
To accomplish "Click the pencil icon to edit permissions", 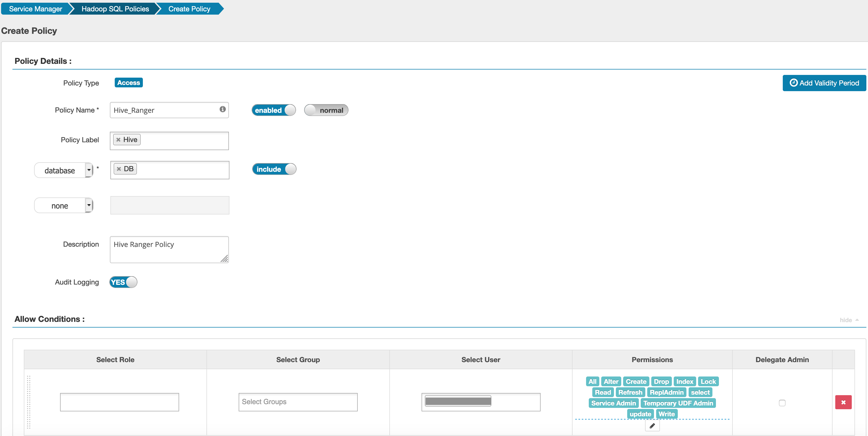I will [x=652, y=426].
